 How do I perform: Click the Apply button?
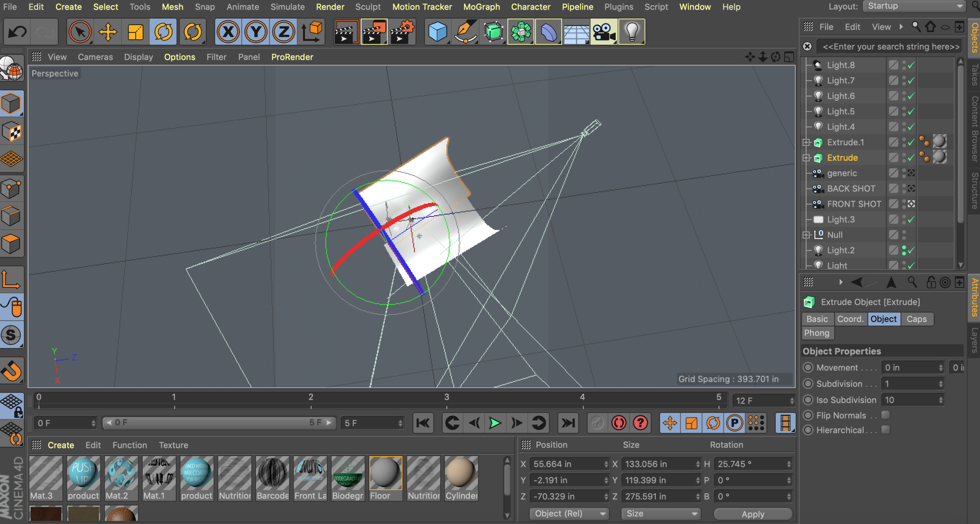click(x=753, y=514)
